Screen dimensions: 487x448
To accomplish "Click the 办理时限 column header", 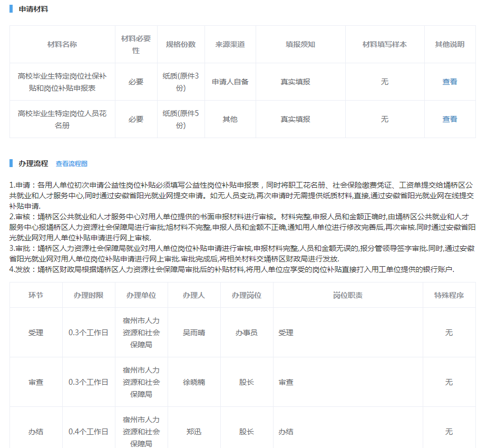I will (89, 295).
